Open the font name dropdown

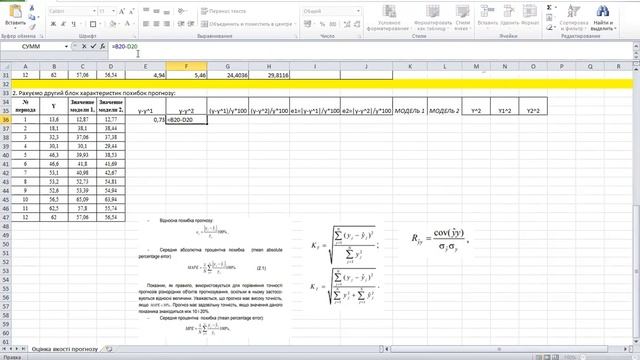tap(94, 11)
